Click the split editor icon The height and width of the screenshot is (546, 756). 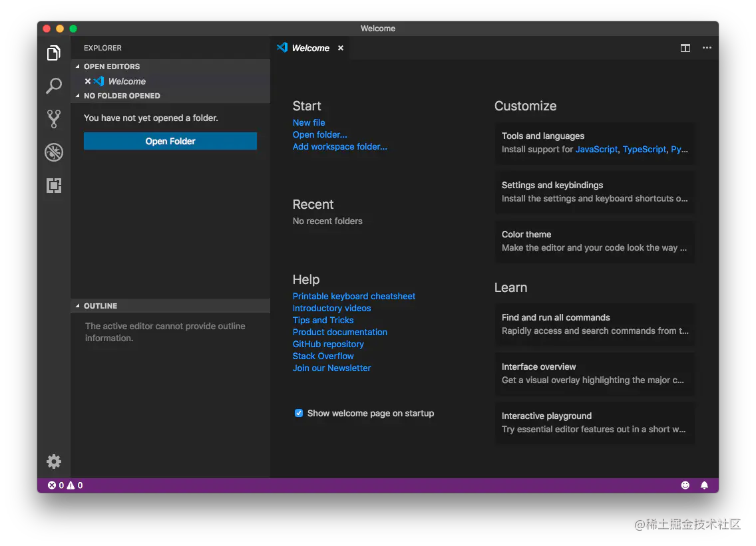pyautogui.click(x=685, y=48)
